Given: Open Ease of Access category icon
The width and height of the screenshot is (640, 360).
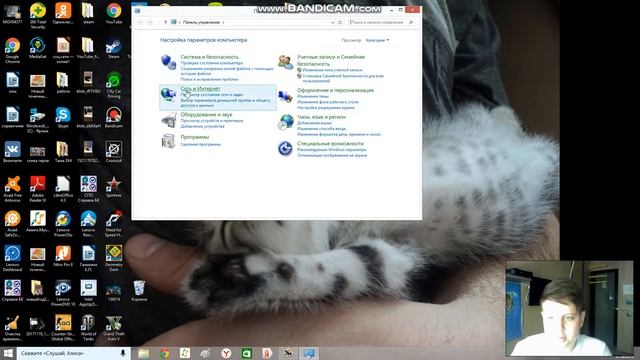Looking at the screenshot, I should tap(285, 149).
